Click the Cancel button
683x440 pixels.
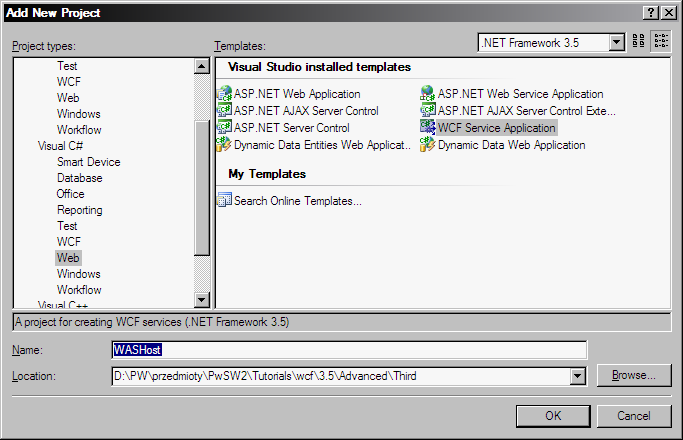(x=634, y=416)
